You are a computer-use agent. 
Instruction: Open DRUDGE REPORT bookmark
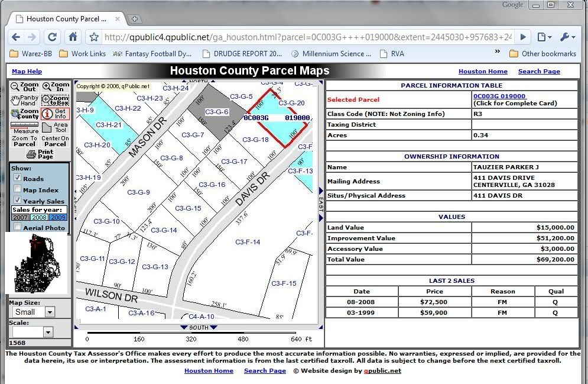pyautogui.click(x=242, y=54)
